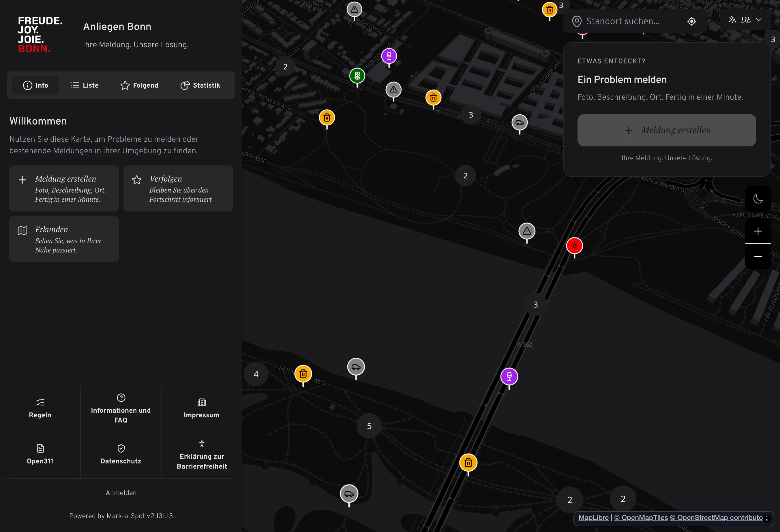This screenshot has height=532, width=780.
Task: Click orange trash marker on bridge below cluster 5
Action: [468, 463]
